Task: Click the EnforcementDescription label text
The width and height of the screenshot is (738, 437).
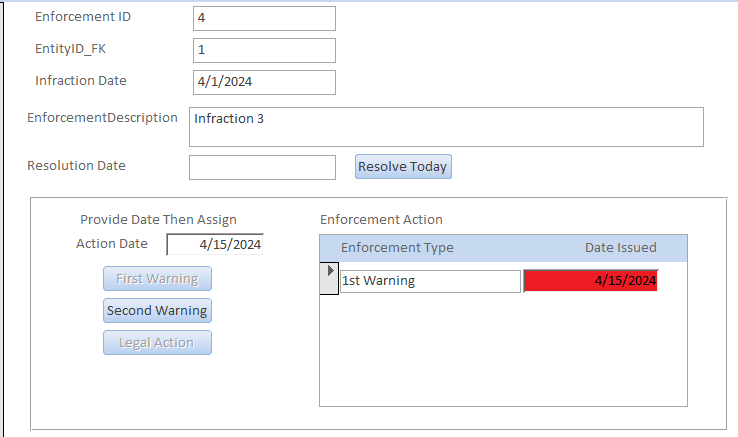Action: tap(102, 118)
